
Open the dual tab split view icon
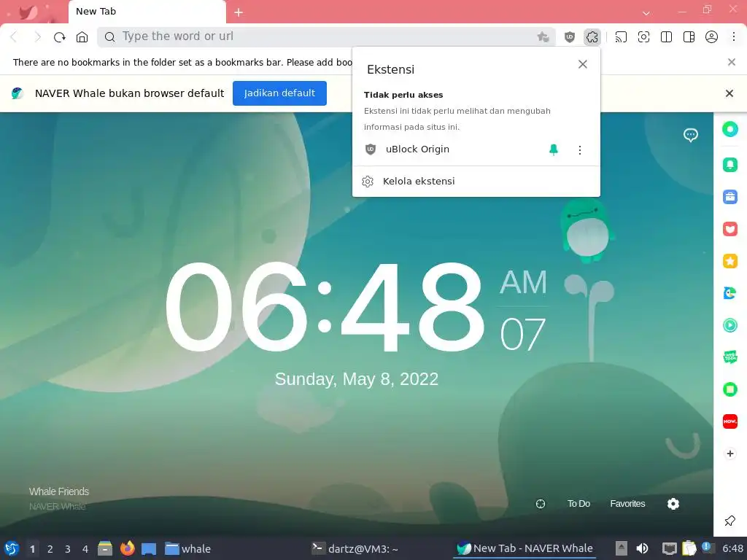(x=667, y=37)
